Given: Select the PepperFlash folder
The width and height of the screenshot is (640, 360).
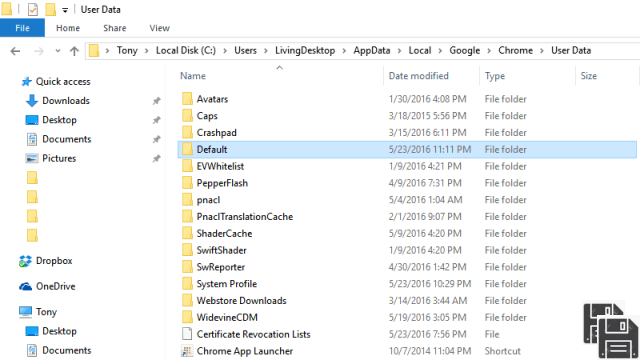Looking at the screenshot, I should point(222,183).
